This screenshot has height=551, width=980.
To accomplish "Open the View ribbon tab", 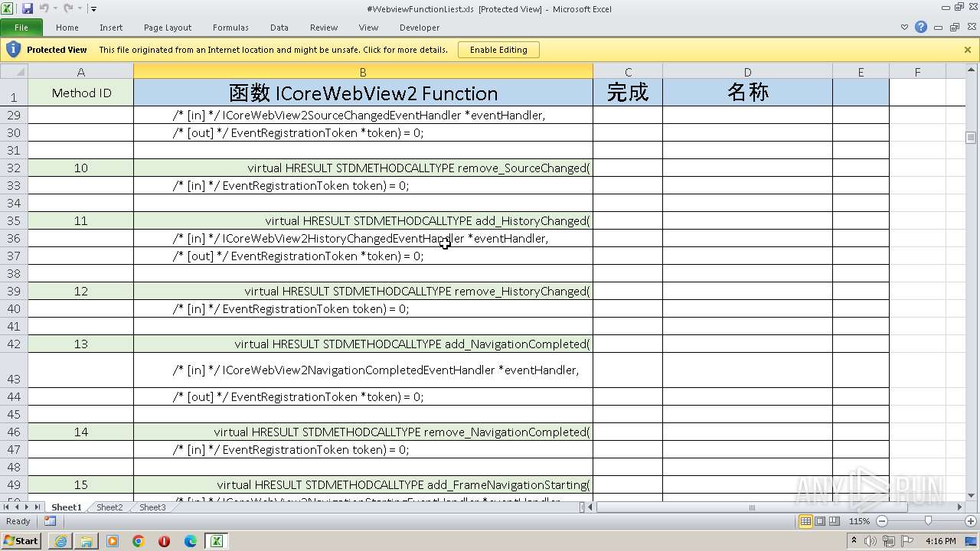I will (x=368, y=27).
